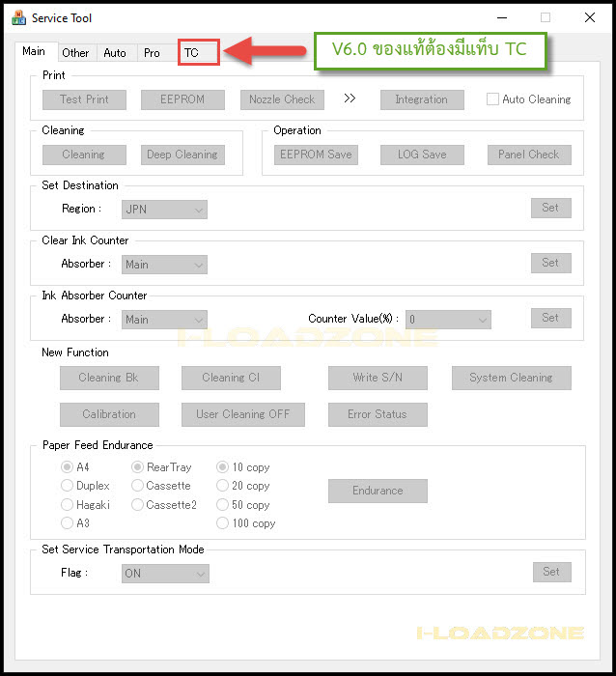This screenshot has width=616, height=676.
Task: Click the Integration button
Action: [422, 99]
